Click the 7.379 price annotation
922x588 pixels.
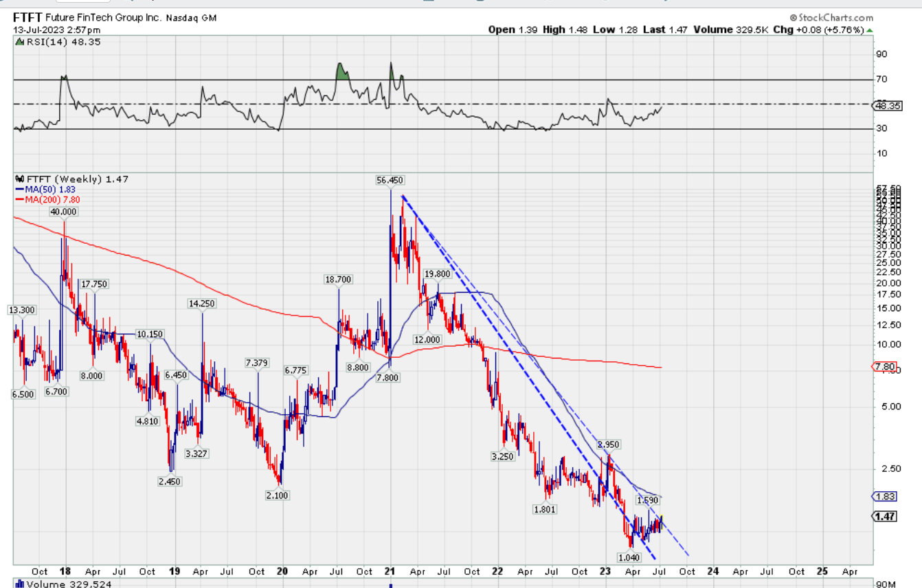click(256, 363)
